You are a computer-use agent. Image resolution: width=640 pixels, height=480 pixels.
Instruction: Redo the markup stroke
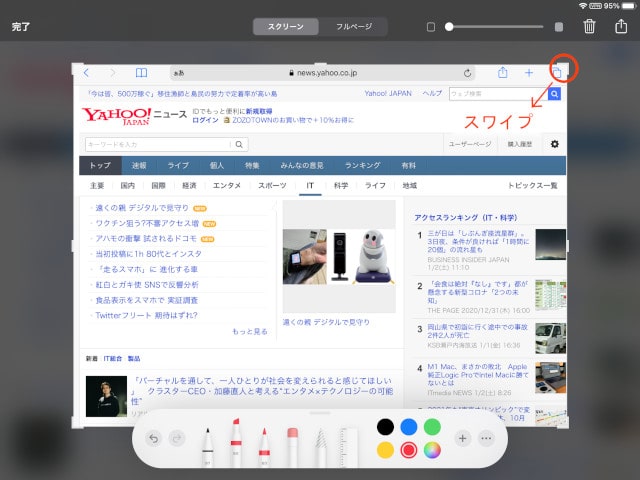click(x=177, y=438)
